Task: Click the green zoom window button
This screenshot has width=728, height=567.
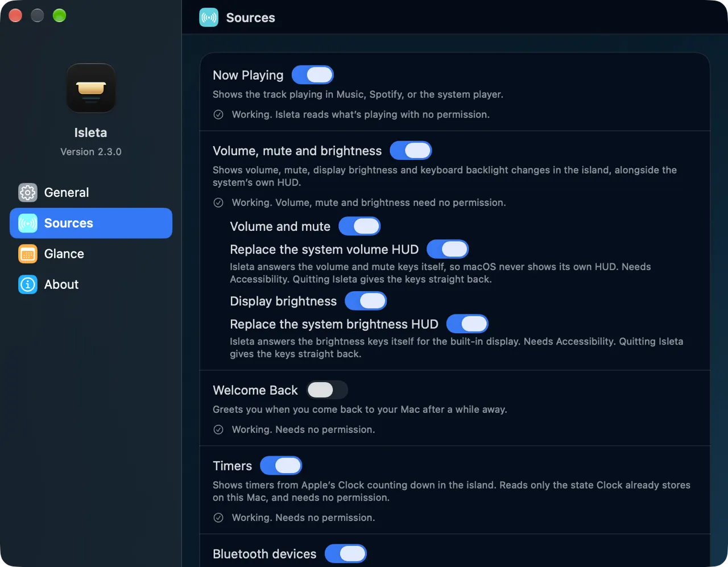Action: [59, 16]
